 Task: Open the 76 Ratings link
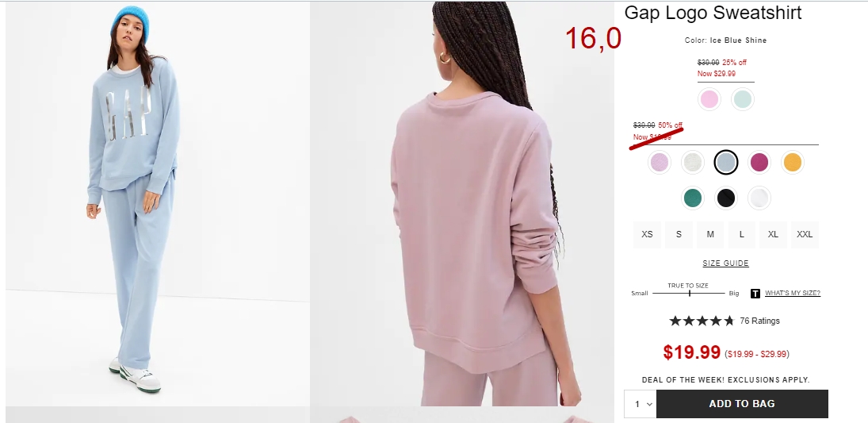click(x=759, y=321)
